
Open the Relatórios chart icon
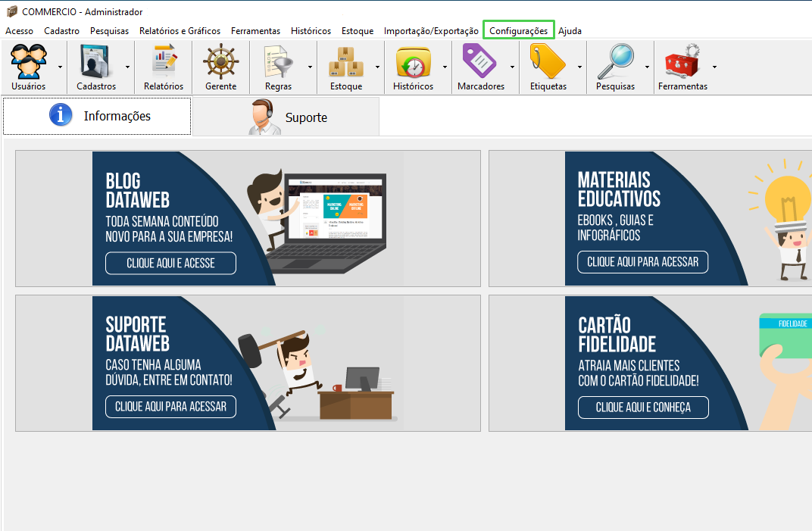tap(164, 61)
